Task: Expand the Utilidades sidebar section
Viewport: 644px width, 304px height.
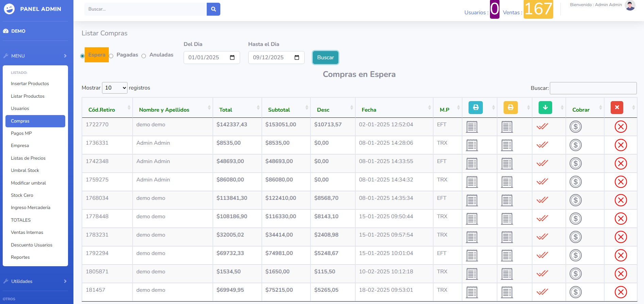Action: tap(35, 281)
